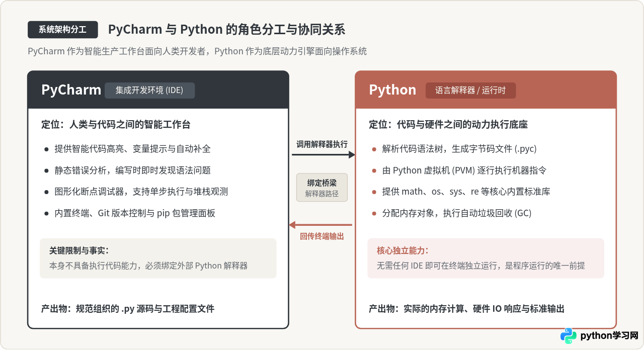The image size is (644, 350).
Task: Click the title PyCharm 与 Python 的角色分工与协同关系
Action: [226, 30]
